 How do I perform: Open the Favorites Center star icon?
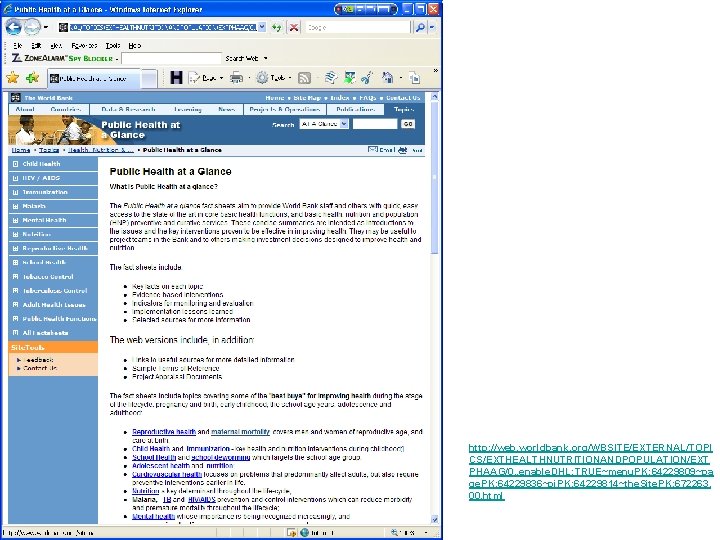click(12, 78)
